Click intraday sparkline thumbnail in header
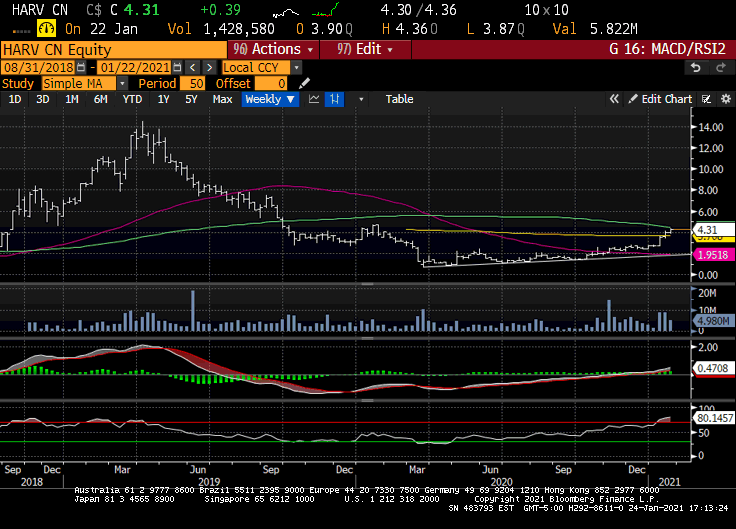736x529 pixels. click(x=286, y=12)
